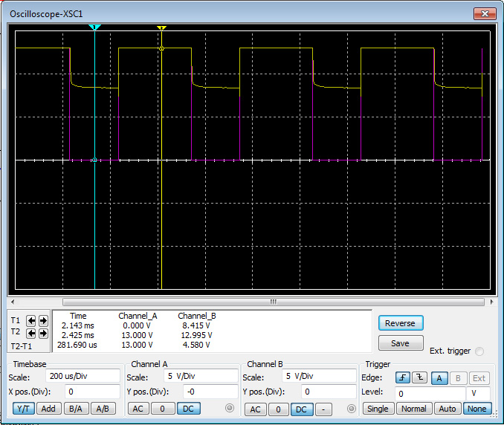Set Channel B coupling to DC
Image resolution: width=504 pixels, height=425 pixels.
(300, 409)
